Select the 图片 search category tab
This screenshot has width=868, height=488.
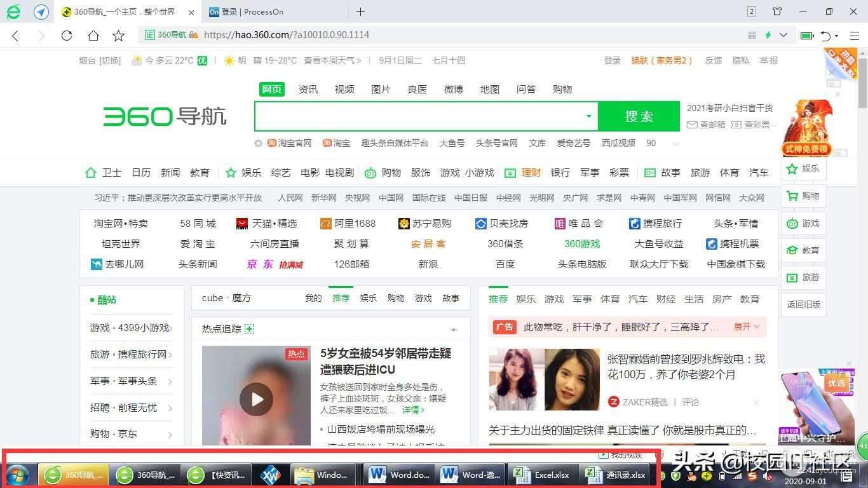tap(381, 90)
